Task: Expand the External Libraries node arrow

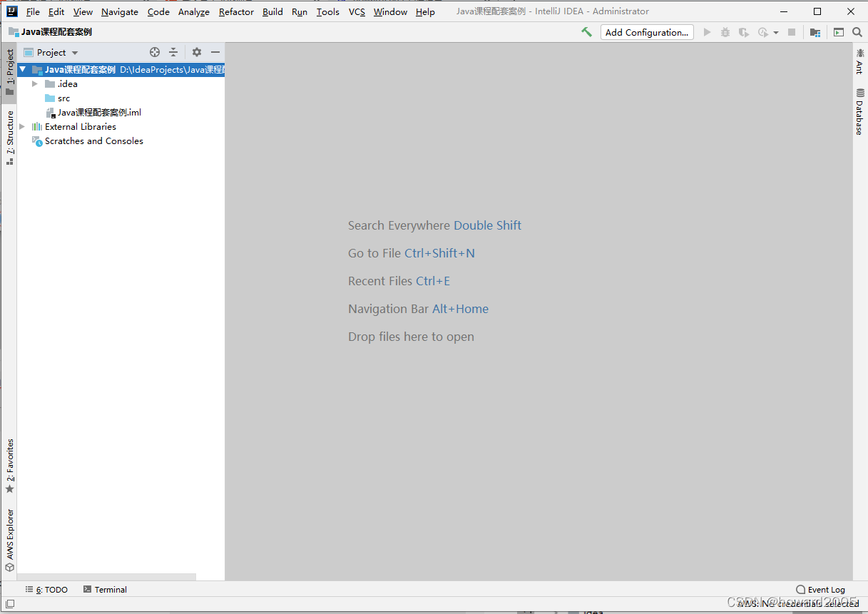Action: point(23,127)
